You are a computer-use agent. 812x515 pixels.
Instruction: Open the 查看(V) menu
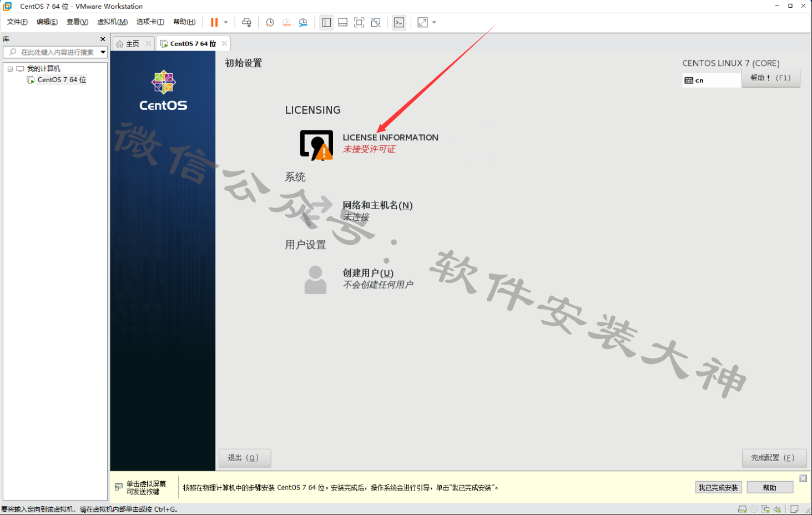pos(77,22)
